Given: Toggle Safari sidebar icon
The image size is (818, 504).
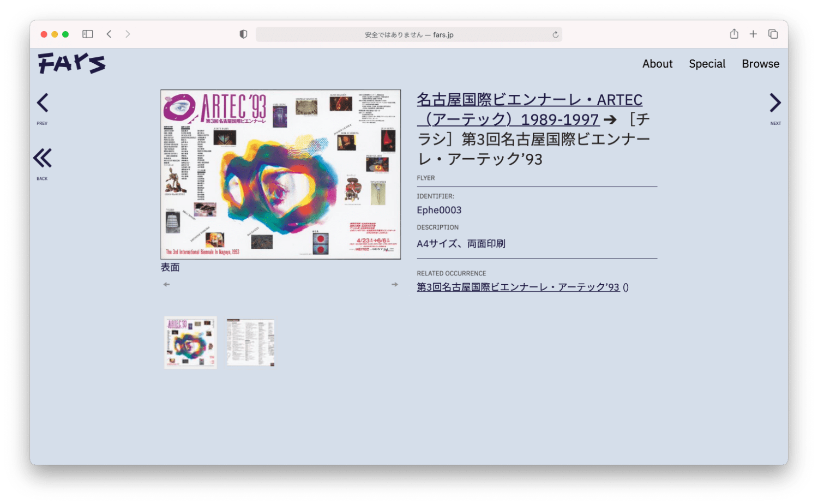Looking at the screenshot, I should click(88, 34).
